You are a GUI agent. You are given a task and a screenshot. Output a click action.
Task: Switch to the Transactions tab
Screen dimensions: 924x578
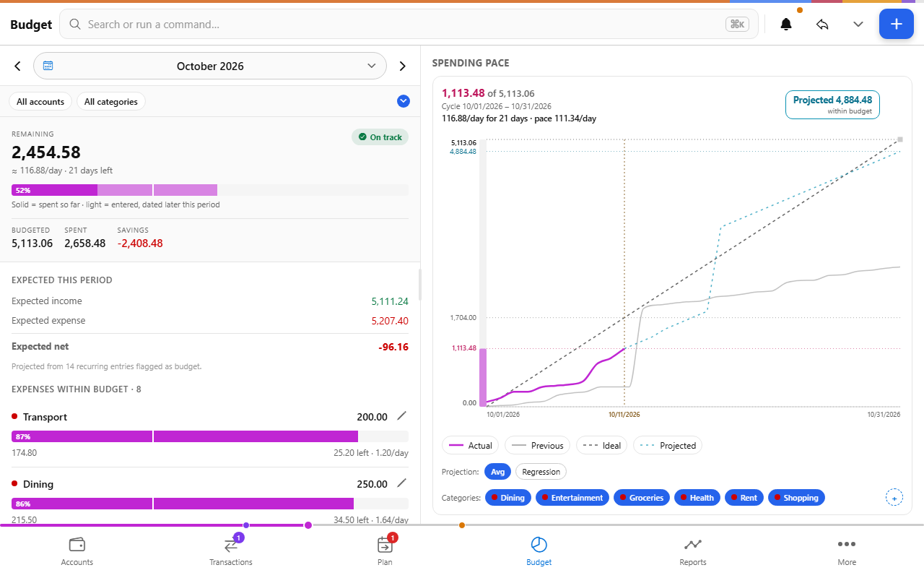point(231,551)
